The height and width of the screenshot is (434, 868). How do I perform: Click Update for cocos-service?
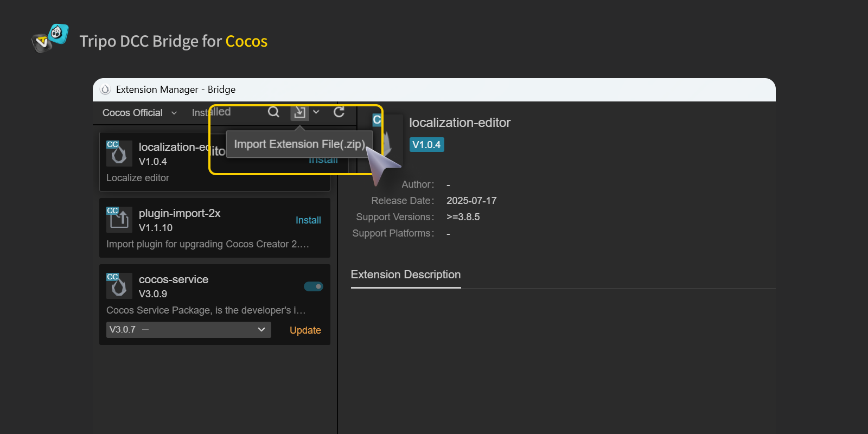(x=305, y=330)
